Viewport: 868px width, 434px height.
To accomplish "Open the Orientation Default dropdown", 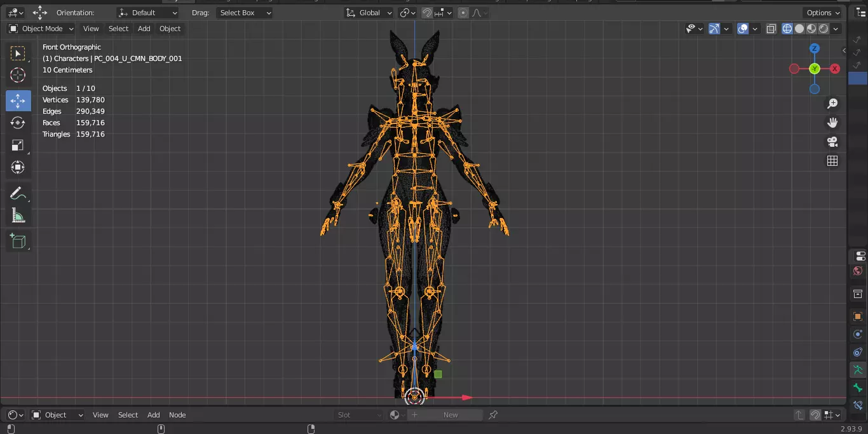I will 148,13.
